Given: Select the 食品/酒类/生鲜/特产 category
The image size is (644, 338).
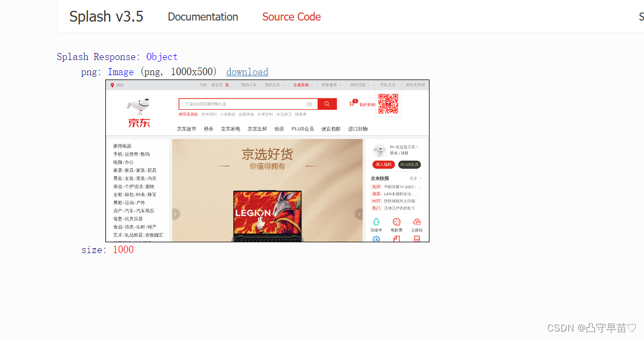Looking at the screenshot, I should click(135, 227).
